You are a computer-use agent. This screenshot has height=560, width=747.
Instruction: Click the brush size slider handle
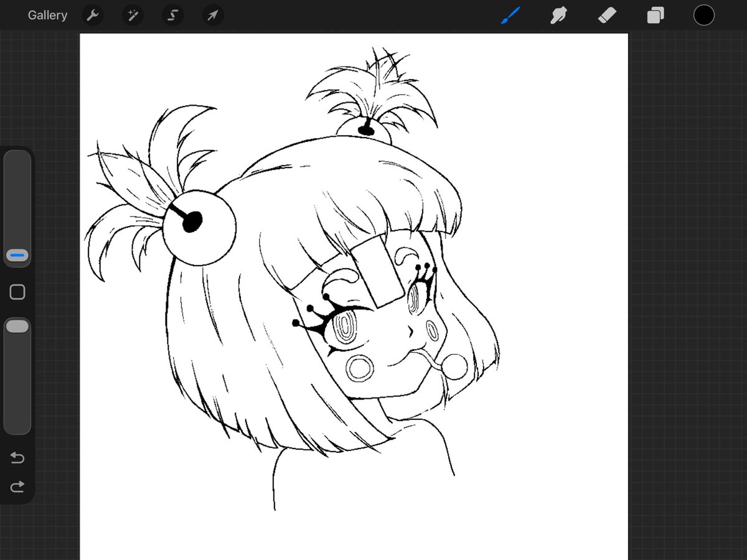[x=17, y=255]
